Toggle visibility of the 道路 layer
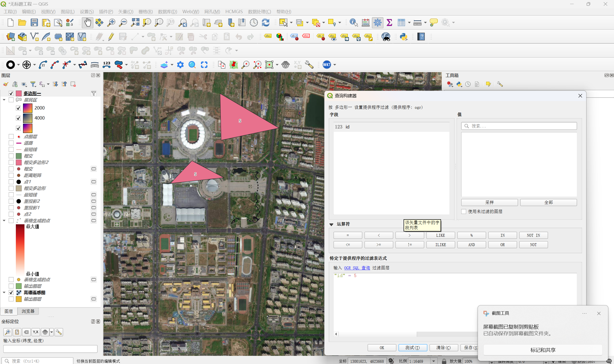 point(11,143)
